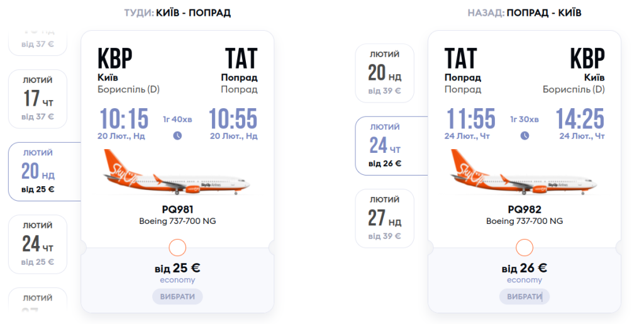Viewport: 644px width, 324px height.
Task: Click flight number PQ982
Action: coord(525,209)
